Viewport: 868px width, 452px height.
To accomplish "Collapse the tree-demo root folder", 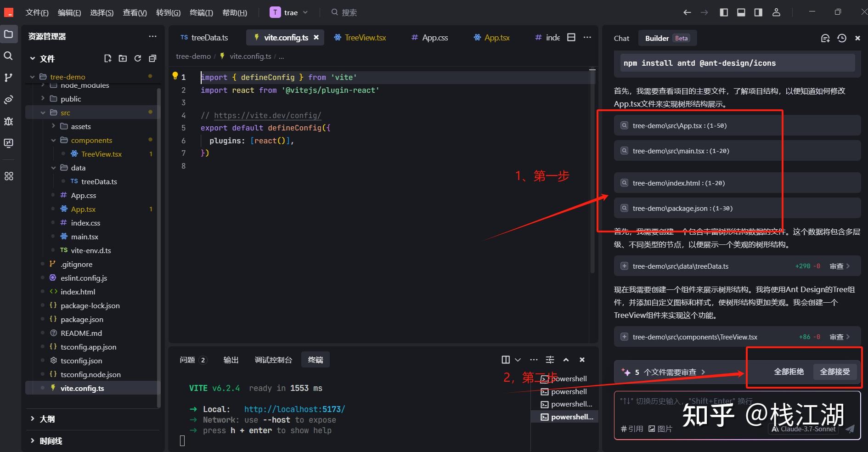I will tap(32, 77).
